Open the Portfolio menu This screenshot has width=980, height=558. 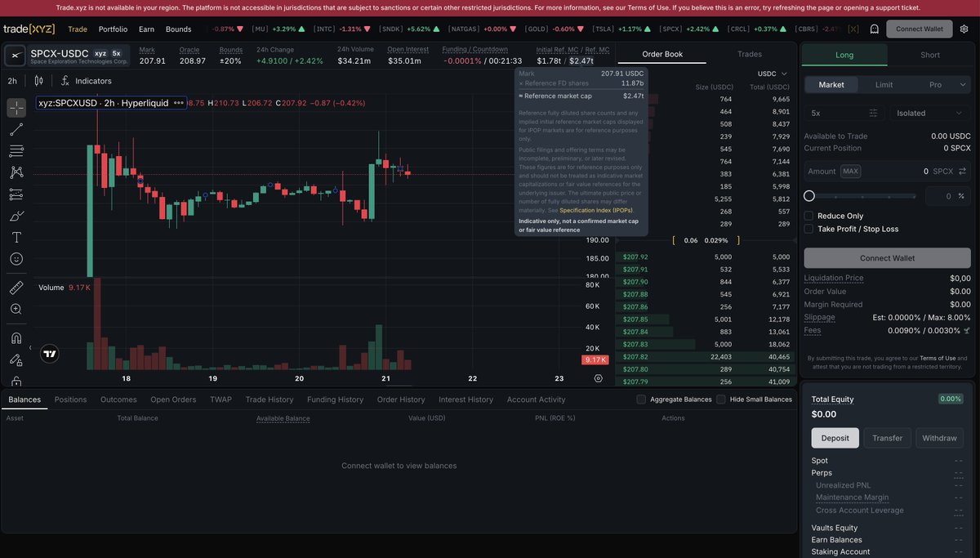click(113, 29)
